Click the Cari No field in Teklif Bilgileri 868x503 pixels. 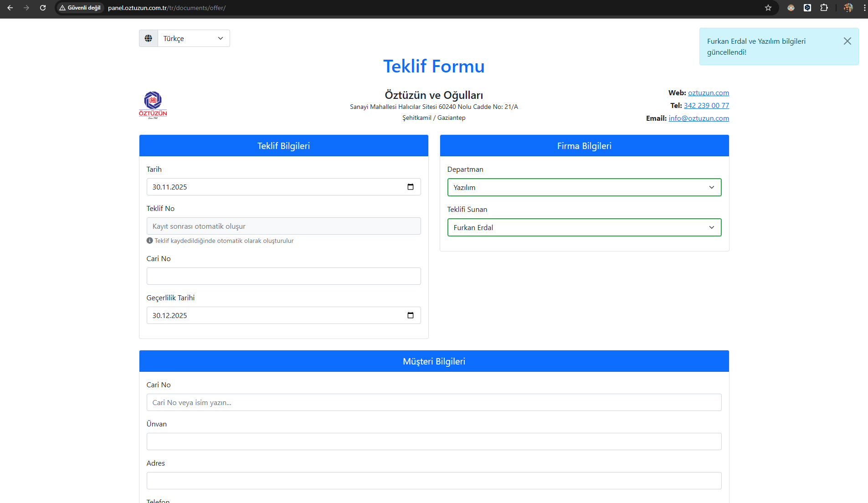pyautogui.click(x=283, y=276)
